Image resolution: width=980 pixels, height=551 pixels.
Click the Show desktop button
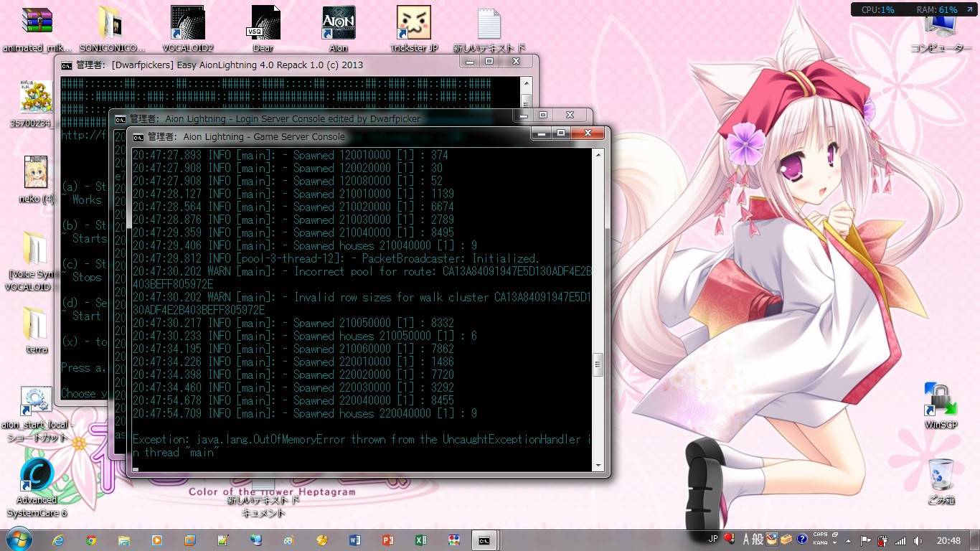pos(974,540)
